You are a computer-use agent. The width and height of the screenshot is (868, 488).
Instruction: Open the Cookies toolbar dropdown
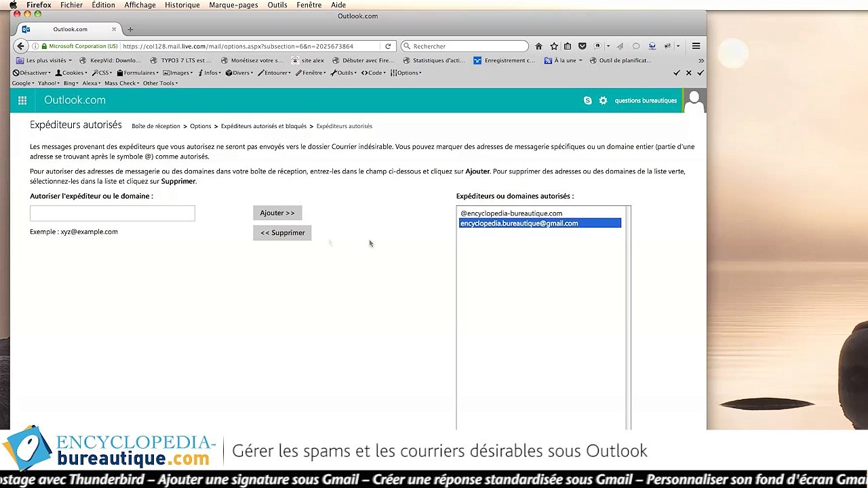click(71, 73)
